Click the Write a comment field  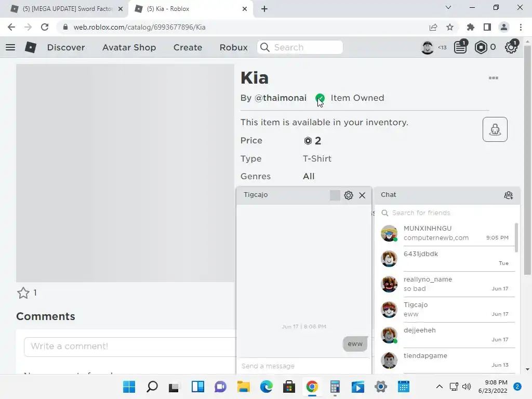(x=130, y=347)
